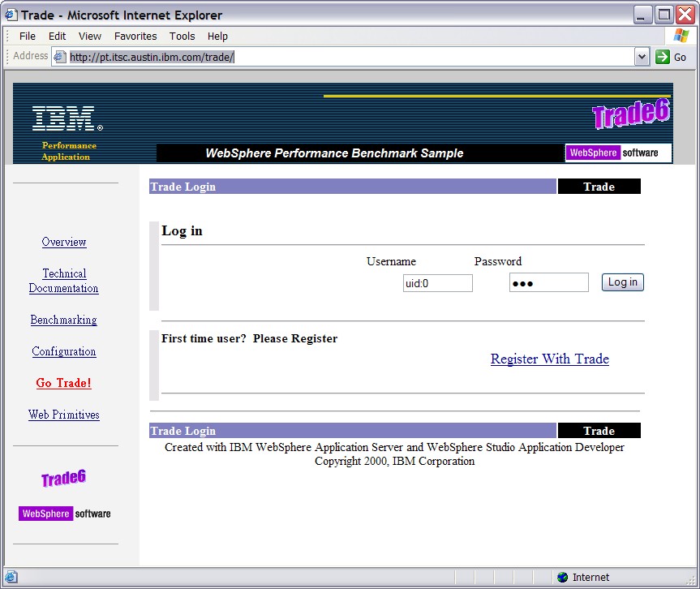Open the Technical Documentation link
This screenshot has width=700, height=589.
[64, 281]
